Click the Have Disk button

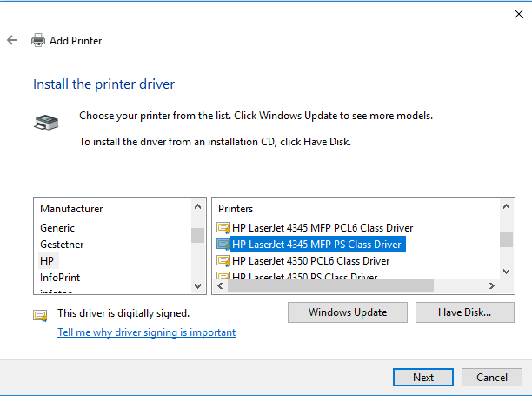tap(465, 312)
